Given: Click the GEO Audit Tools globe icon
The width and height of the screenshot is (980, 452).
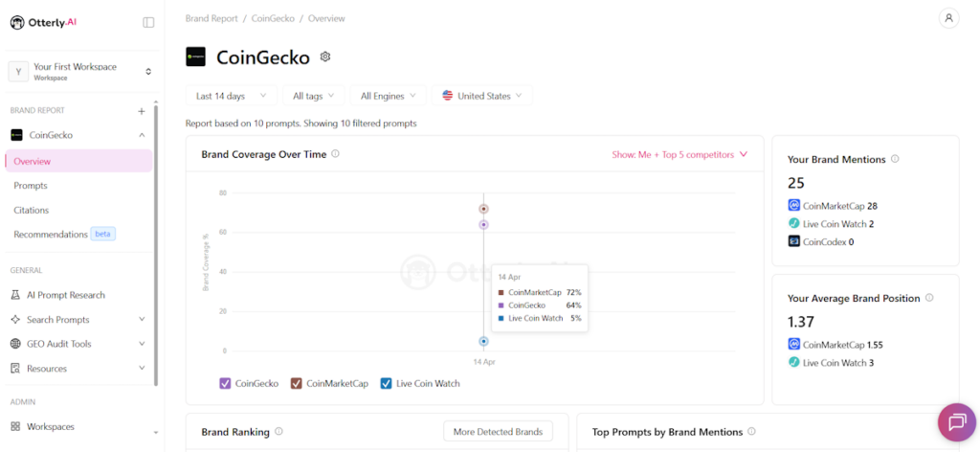Looking at the screenshot, I should (16, 344).
